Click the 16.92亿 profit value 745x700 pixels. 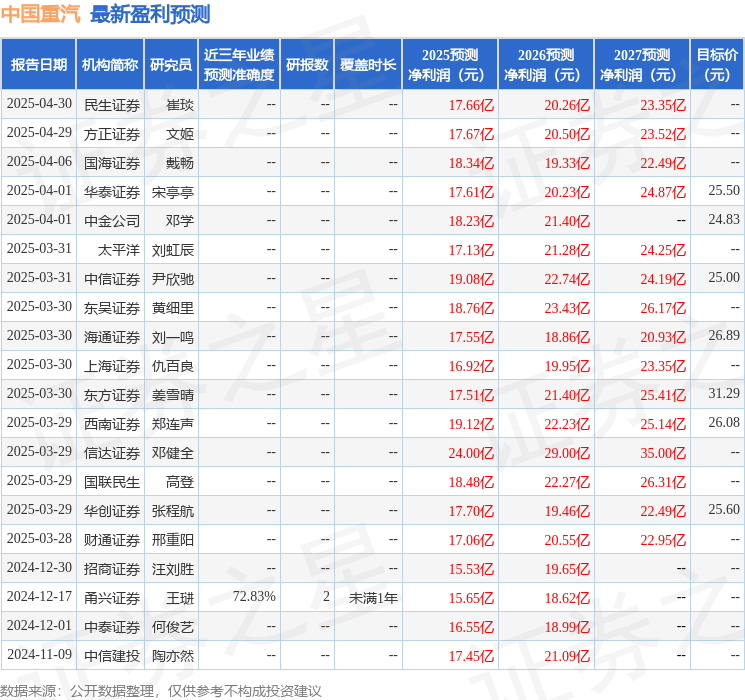pos(471,366)
